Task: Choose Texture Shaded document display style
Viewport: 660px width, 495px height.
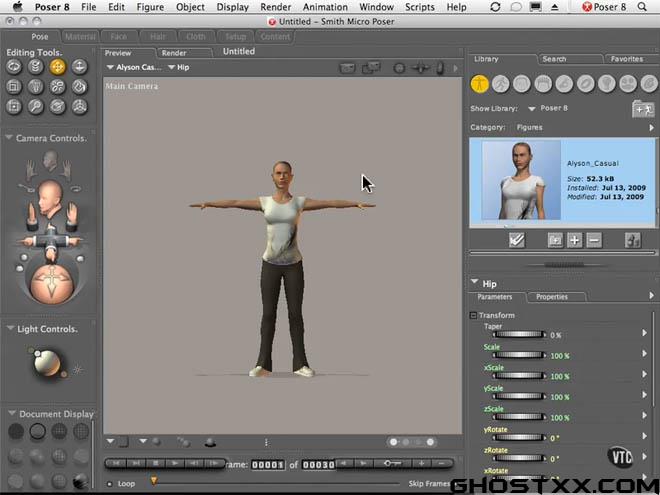Action: pyautogui.click(x=81, y=480)
